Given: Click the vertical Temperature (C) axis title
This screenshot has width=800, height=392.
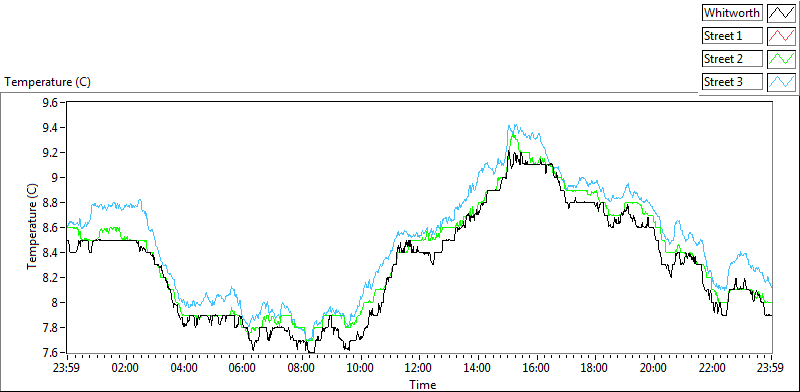Looking at the screenshot, I should click(x=32, y=227).
